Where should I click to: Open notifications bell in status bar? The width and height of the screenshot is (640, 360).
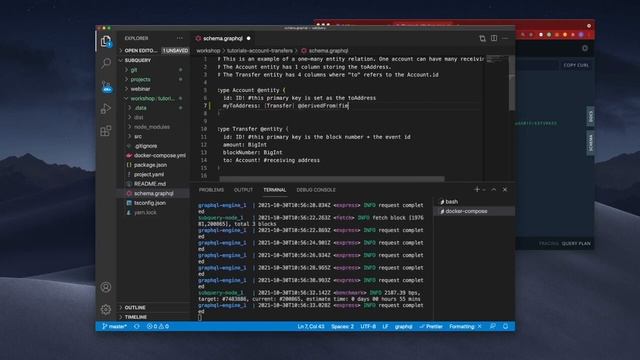coord(505,327)
